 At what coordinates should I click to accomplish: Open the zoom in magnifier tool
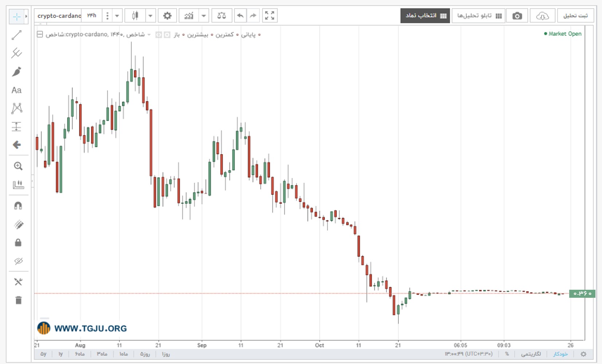click(18, 166)
